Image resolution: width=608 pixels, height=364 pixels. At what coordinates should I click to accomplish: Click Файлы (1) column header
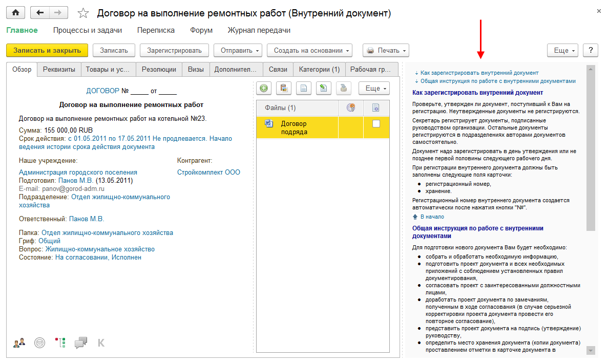point(298,108)
